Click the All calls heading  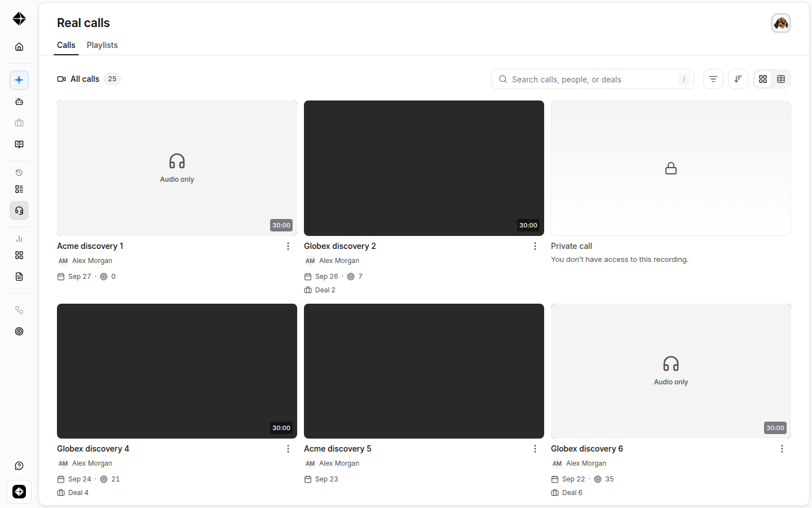[x=85, y=79]
